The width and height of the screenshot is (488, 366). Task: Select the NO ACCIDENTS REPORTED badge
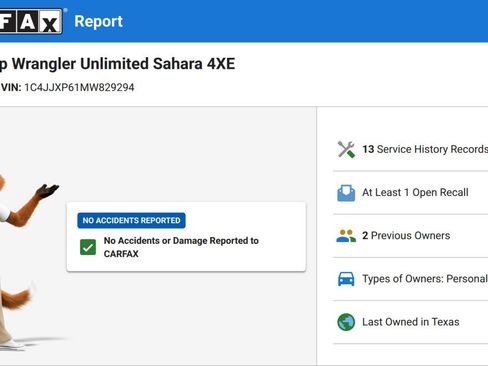click(131, 220)
